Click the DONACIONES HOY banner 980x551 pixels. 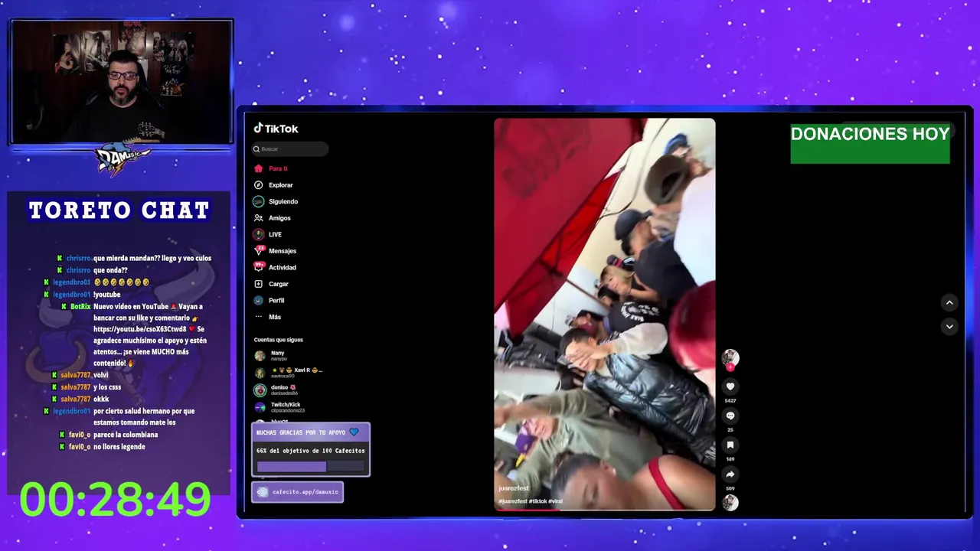pos(870,143)
